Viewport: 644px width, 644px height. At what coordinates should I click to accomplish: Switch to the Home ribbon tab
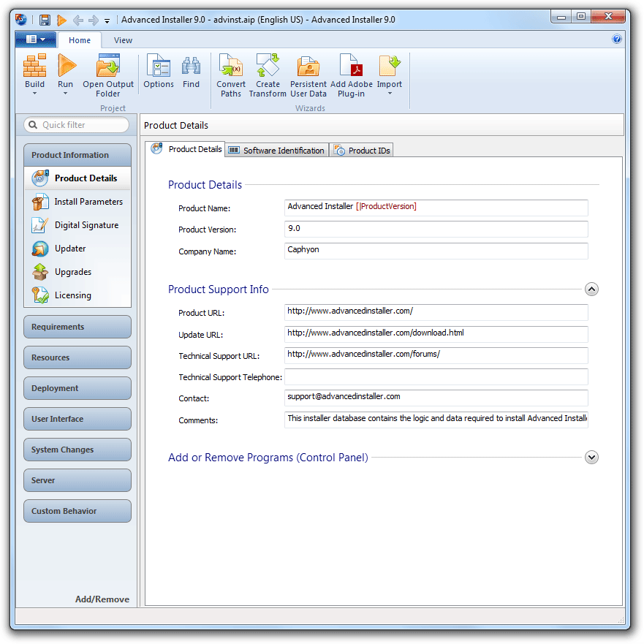[x=80, y=40]
